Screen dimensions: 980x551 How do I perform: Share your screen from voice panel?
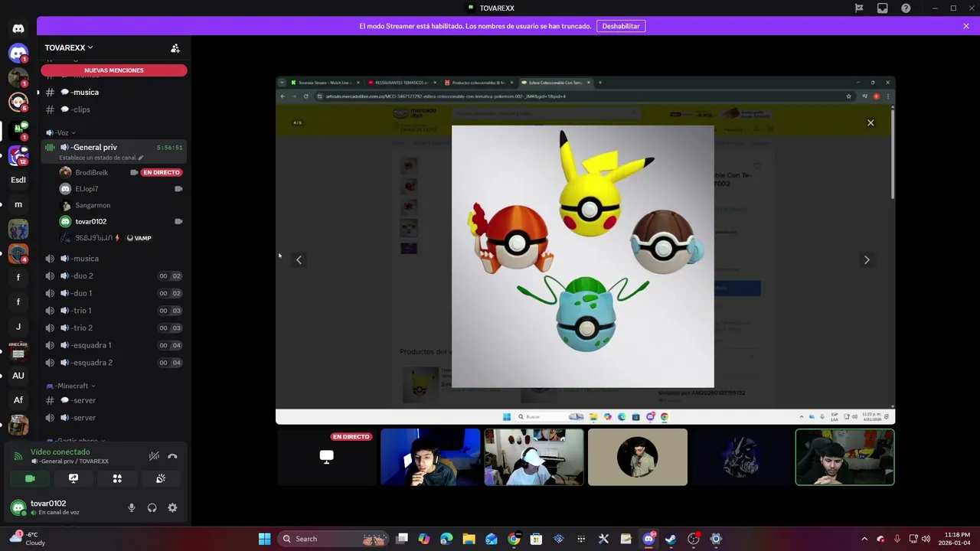73,478
